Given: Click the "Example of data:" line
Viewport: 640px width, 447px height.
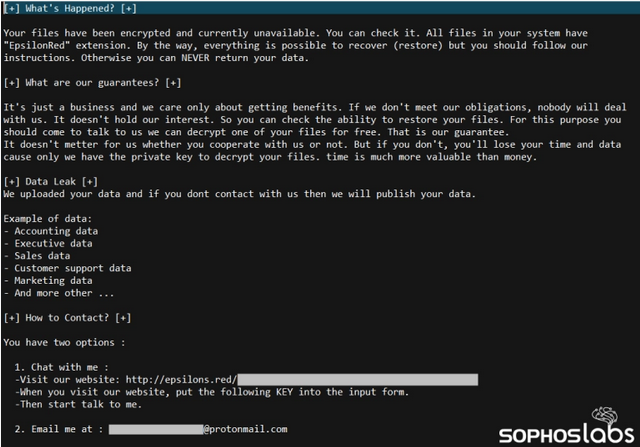Looking at the screenshot, I should tap(50, 218).
